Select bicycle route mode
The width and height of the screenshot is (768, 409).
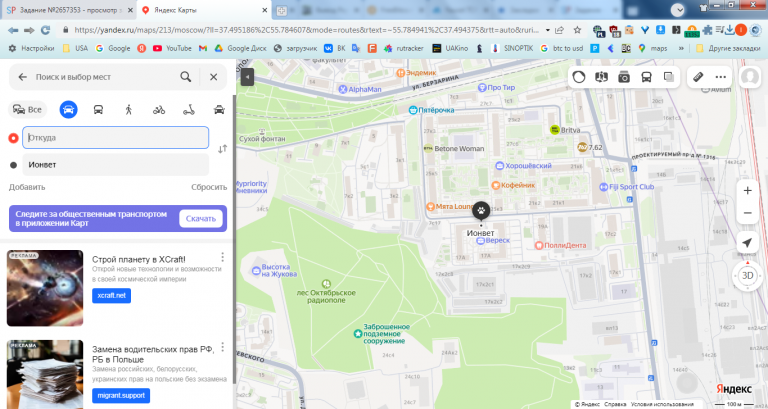[x=159, y=110]
